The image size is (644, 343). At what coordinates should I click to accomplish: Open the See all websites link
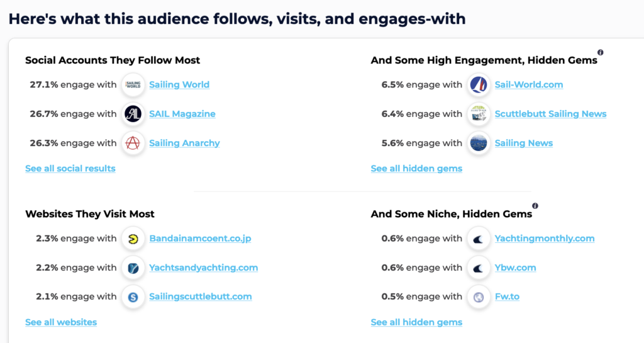pyautogui.click(x=61, y=322)
